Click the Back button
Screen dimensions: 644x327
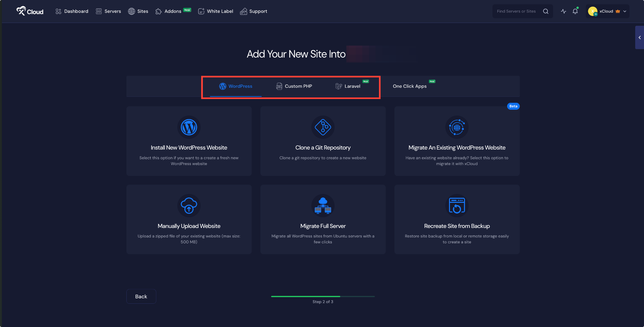click(x=141, y=296)
